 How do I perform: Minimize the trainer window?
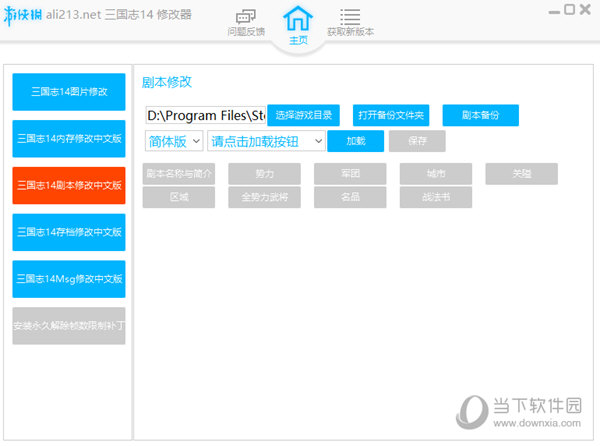click(x=554, y=12)
